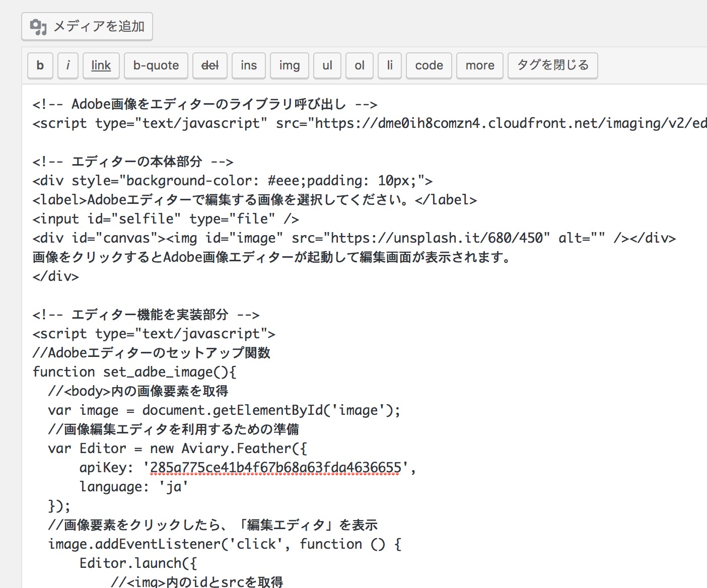
Task: Insert list item with li button
Action: click(x=390, y=65)
